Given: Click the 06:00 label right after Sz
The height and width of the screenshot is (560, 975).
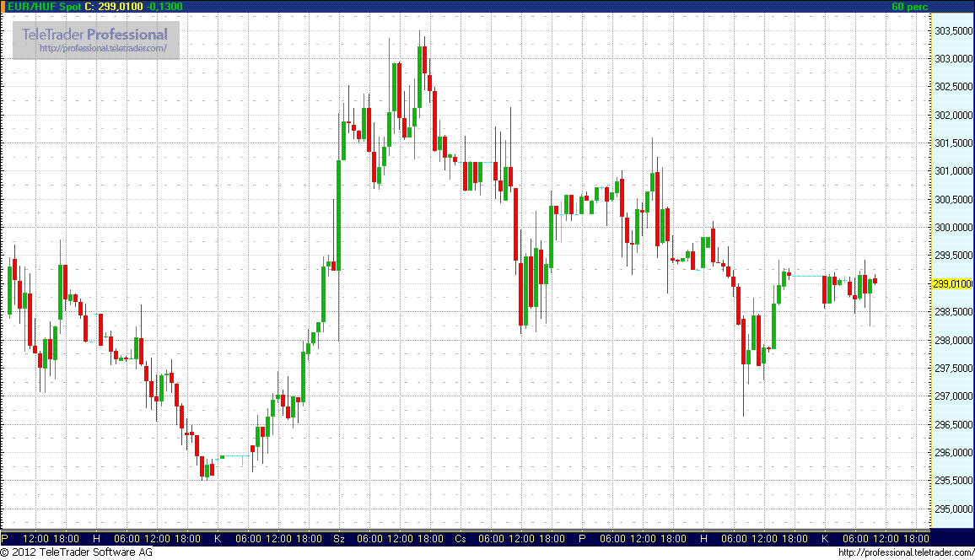Looking at the screenshot, I should pyautogui.click(x=369, y=538).
